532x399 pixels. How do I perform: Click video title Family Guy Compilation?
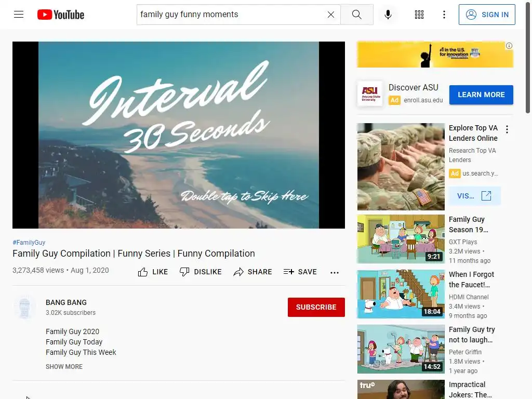[134, 254]
